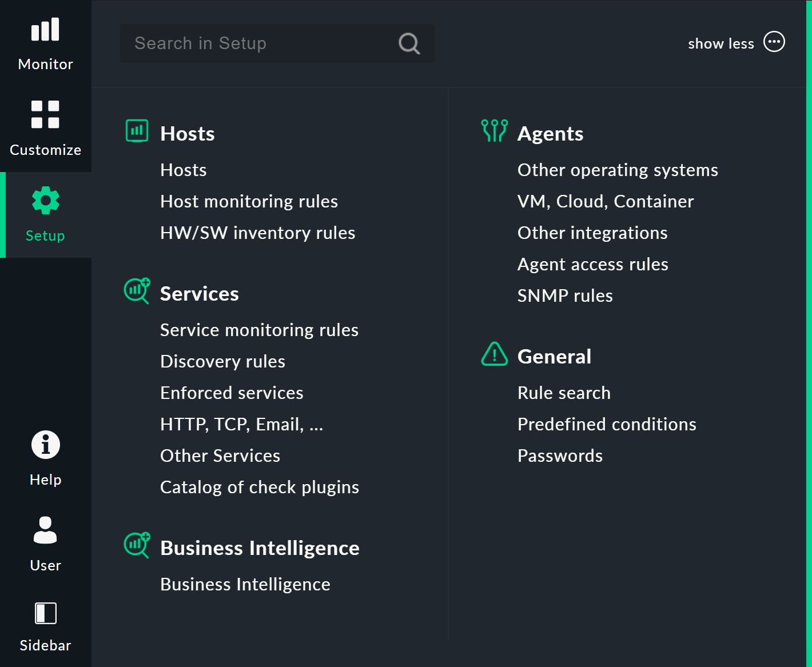Focus the Search in Setup field
Viewport: 812px width, 667px height.
point(277,43)
